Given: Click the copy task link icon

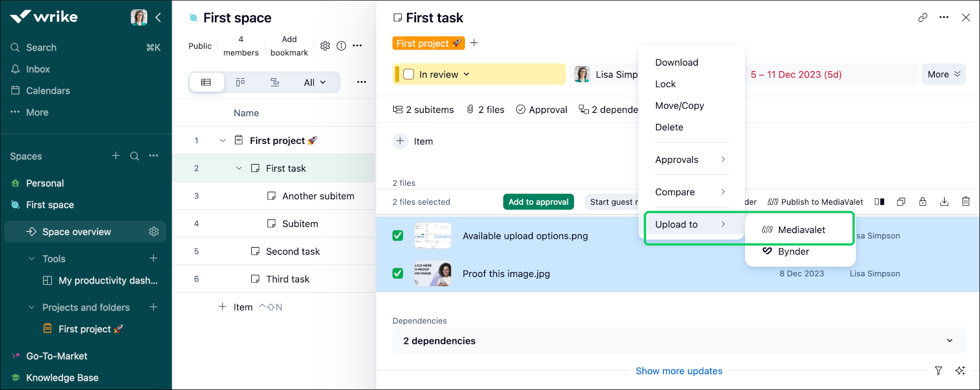Looking at the screenshot, I should pos(922,17).
